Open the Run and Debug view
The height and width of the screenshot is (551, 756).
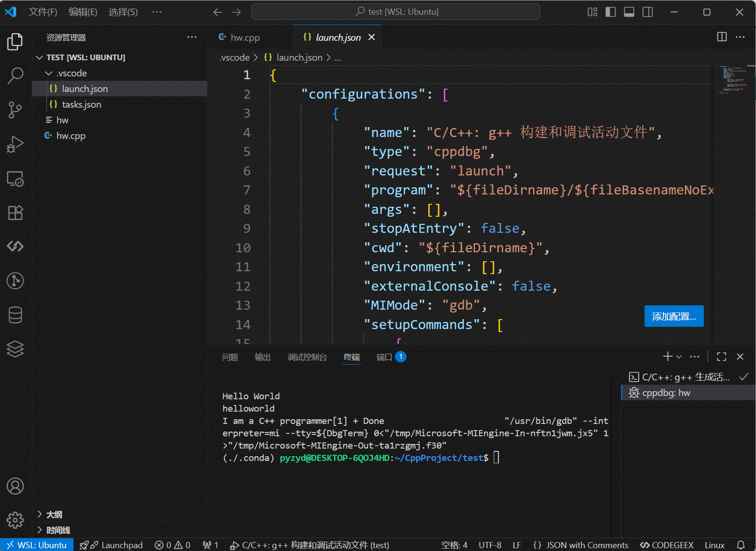[x=15, y=144]
